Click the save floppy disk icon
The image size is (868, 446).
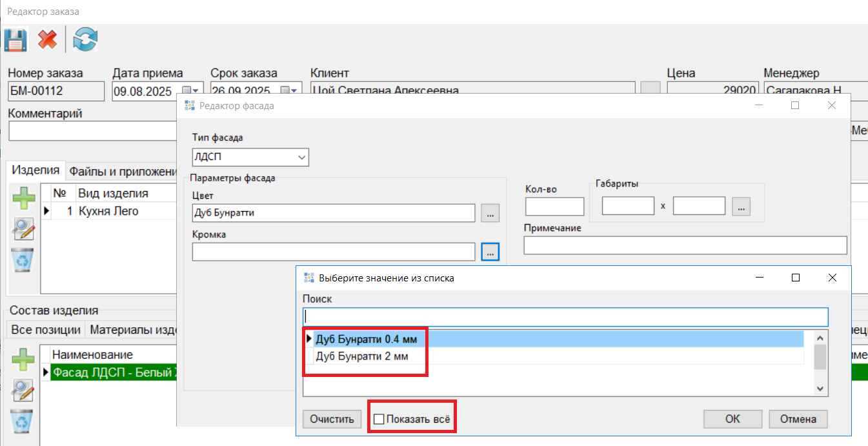[x=15, y=40]
